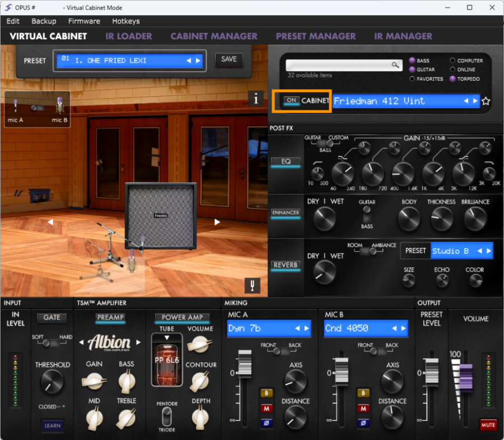This screenshot has height=440, width=504.
Task: Choose next MIC B model after Cnd 4050
Action: click(403, 328)
